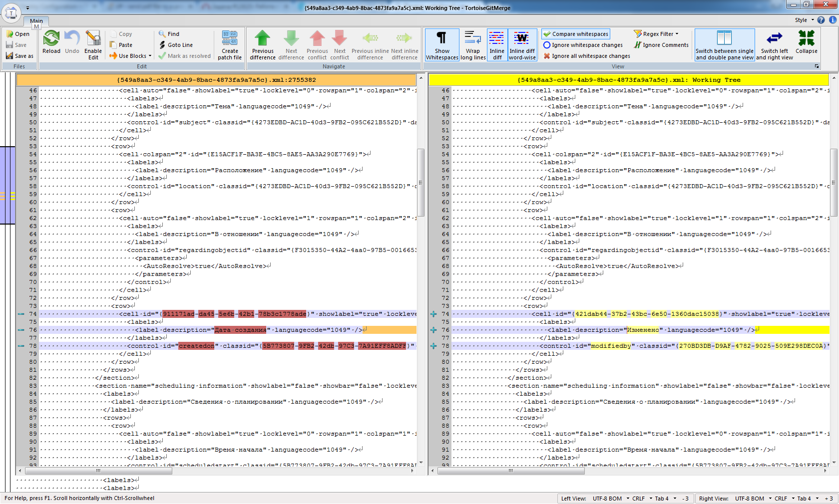Click the left pane horizontal scrollbar
The height and width of the screenshot is (504, 839).
point(98,471)
